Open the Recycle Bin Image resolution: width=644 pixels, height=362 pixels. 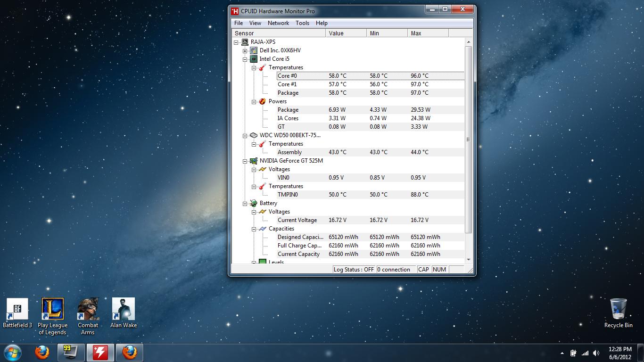618,313
